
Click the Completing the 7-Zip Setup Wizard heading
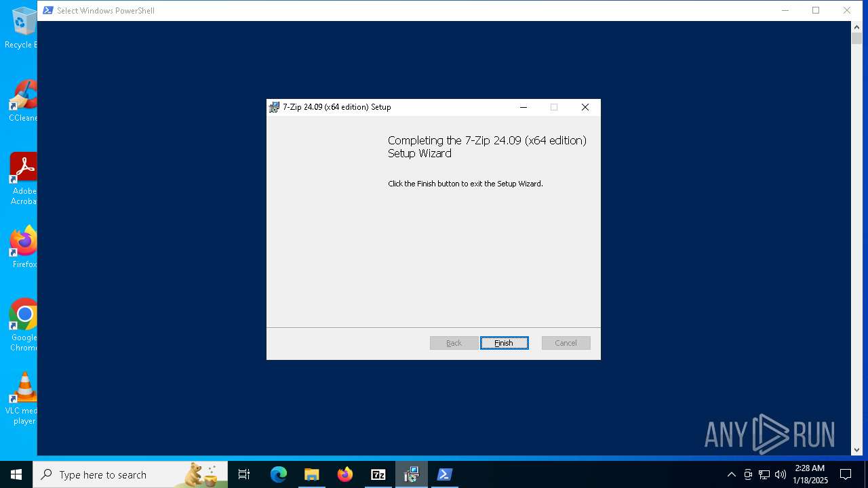point(487,146)
